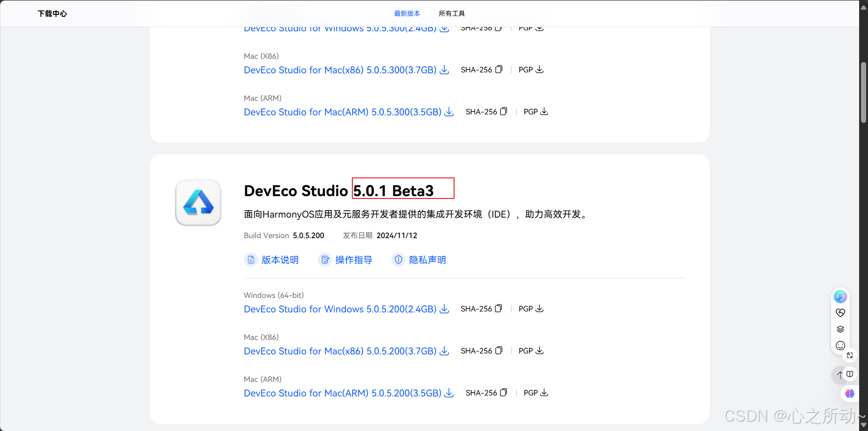Click the stacked layers icon in side panel
Screen dimensions: 868x431
840,329
